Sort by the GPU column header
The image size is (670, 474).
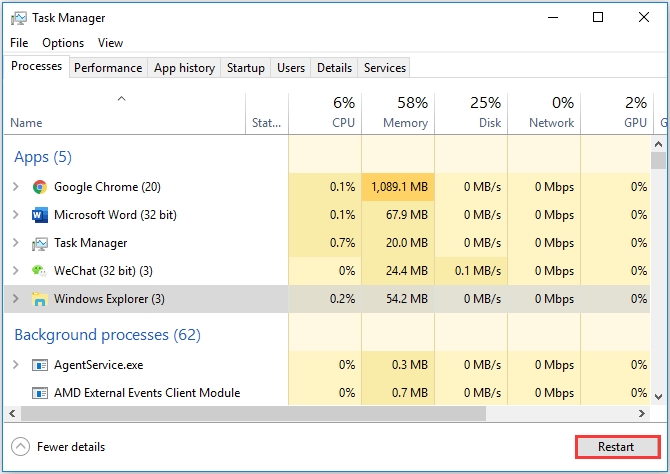617,113
